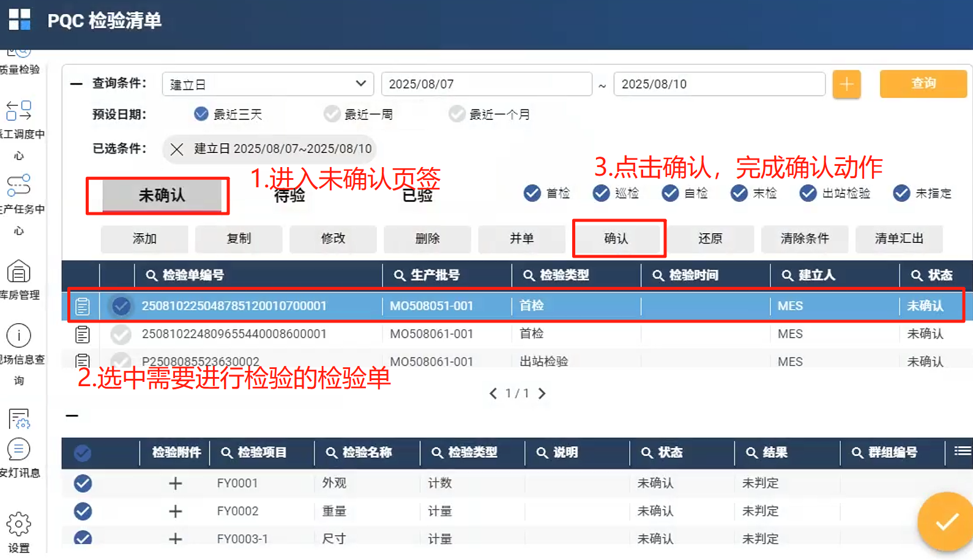Click 还原 button
Viewport: 973px width, 560px height.
710,239
